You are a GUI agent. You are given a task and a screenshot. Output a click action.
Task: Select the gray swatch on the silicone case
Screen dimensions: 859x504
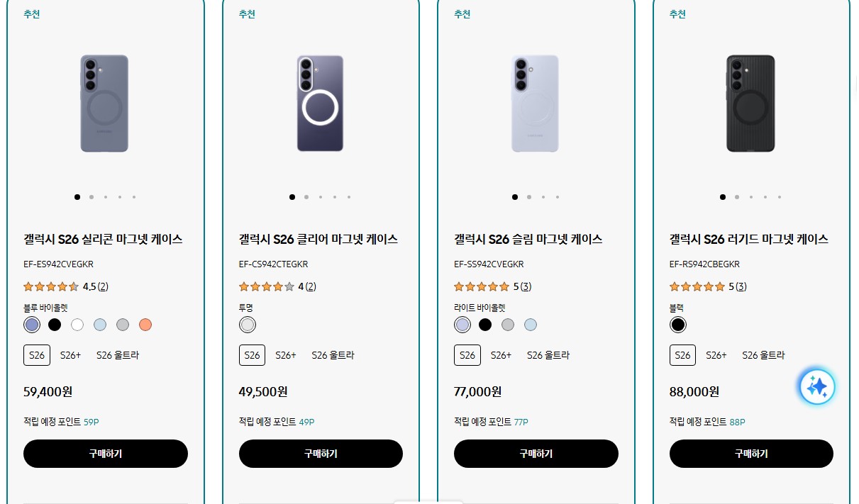pyautogui.click(x=122, y=325)
